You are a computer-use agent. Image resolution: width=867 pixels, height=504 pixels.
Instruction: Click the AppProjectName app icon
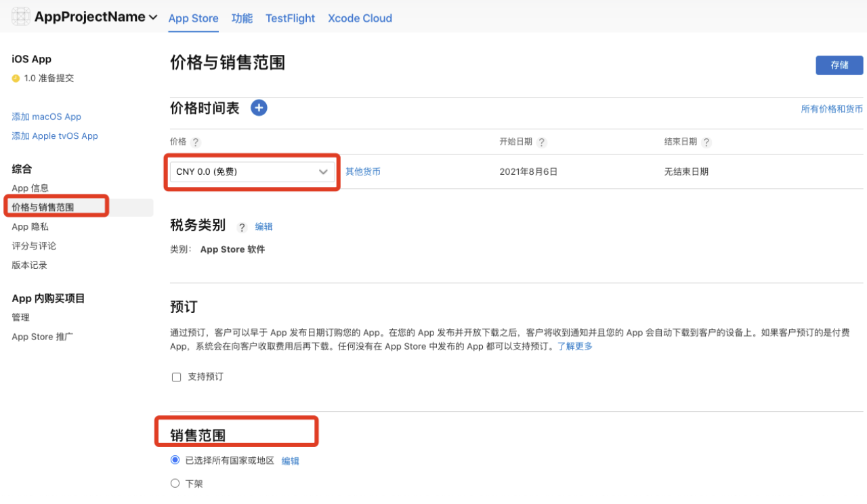click(21, 17)
